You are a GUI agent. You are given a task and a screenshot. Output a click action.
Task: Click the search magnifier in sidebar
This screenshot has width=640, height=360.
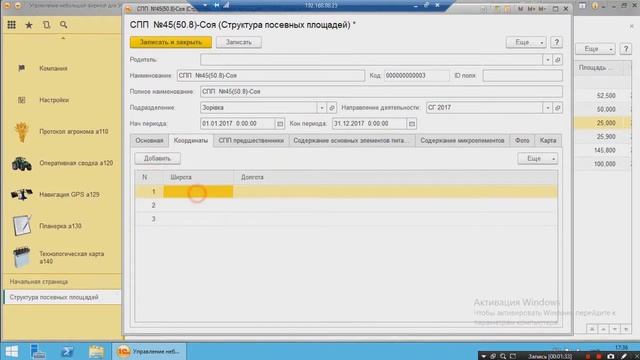[63, 25]
